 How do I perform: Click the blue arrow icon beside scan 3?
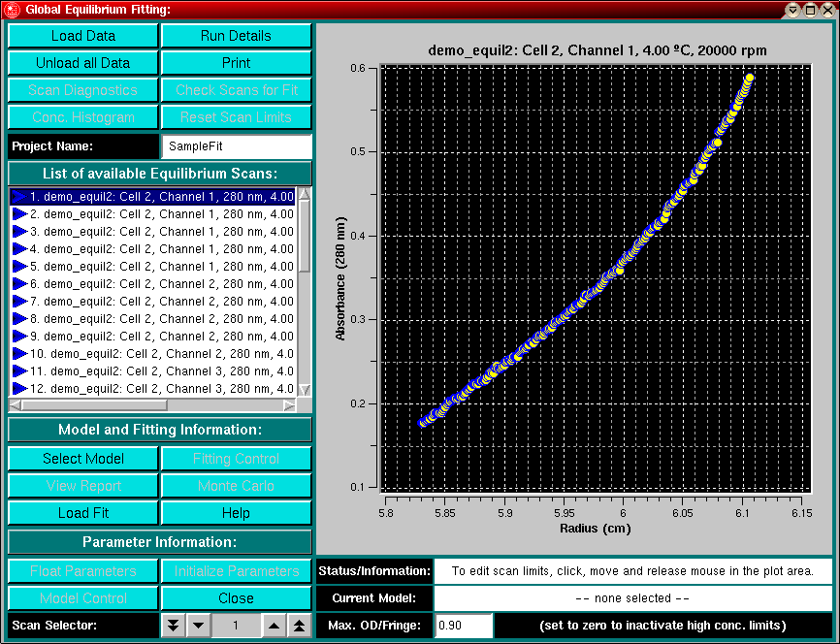(18, 232)
